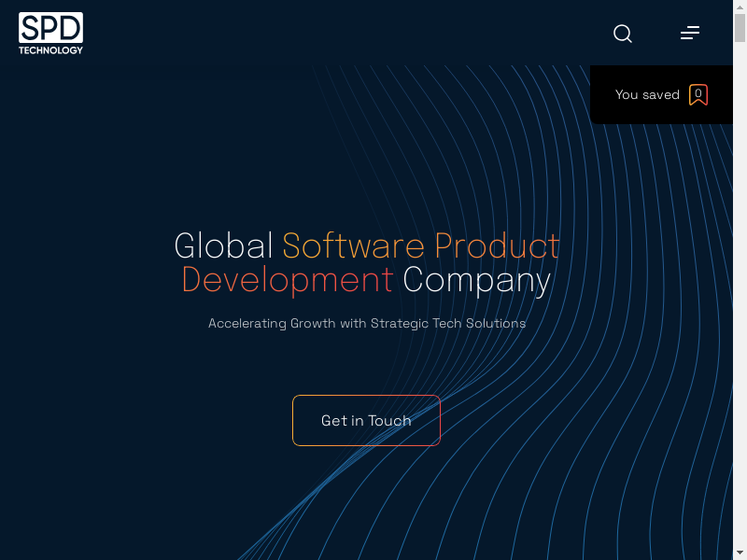The image size is (747, 560).
Task: Open the hamburger navigation menu
Action: (690, 34)
